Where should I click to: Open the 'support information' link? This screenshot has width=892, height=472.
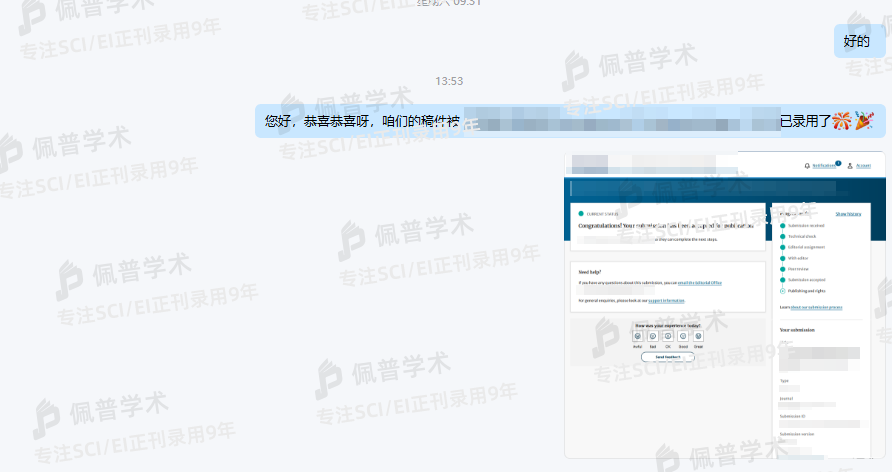[666, 300]
